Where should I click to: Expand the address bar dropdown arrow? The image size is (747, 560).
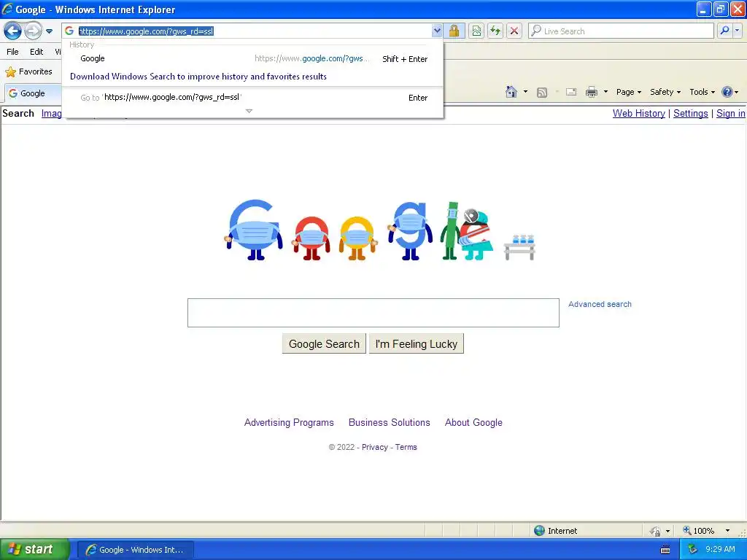[437, 31]
